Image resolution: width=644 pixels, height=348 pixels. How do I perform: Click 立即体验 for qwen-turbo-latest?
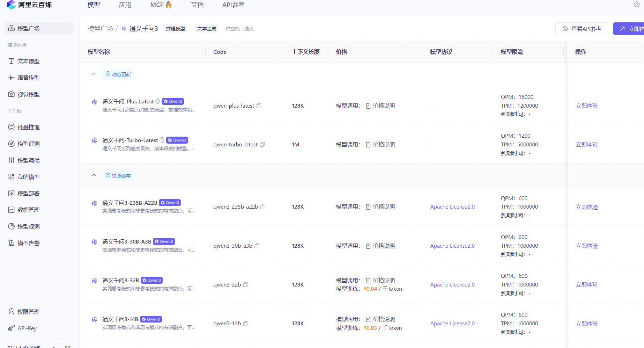click(x=587, y=145)
